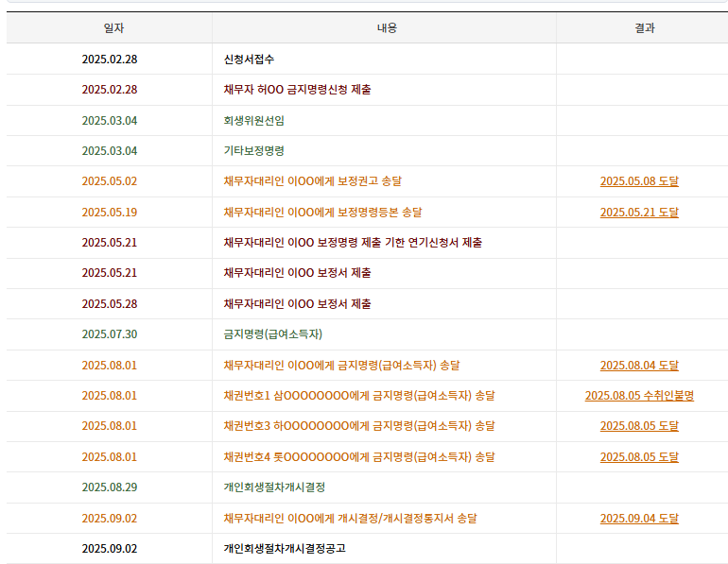Click date 2025.05.21 in 연기신청서 제출 row
The image size is (728, 564).
tap(110, 243)
